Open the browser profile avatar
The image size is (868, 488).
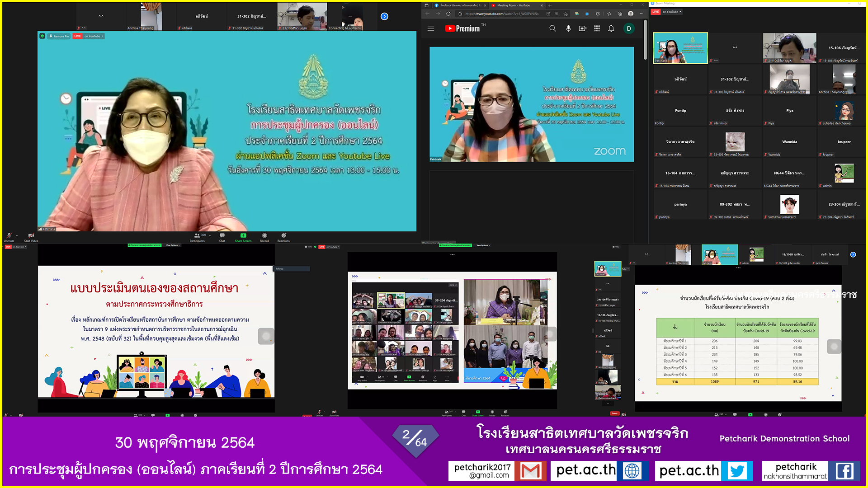[631, 14]
